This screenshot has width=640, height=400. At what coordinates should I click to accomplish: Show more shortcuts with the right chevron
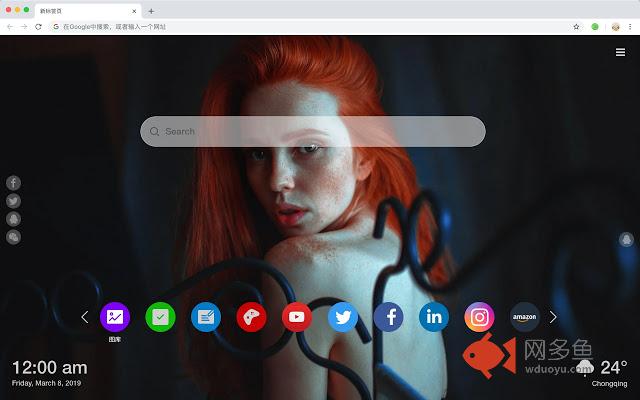pyautogui.click(x=553, y=317)
